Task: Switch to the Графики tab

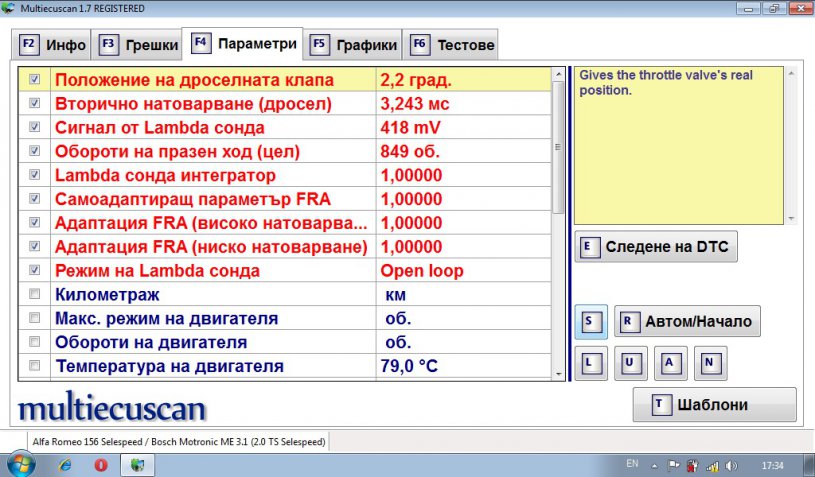Action: pyautogui.click(x=354, y=45)
